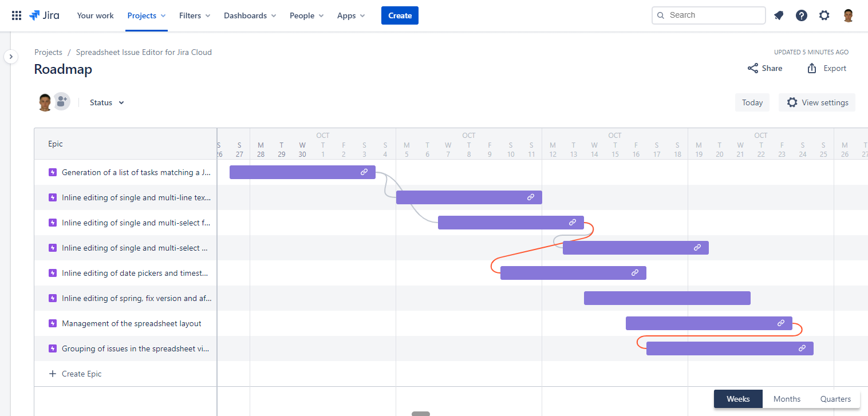Viewport: 868px width, 416px height.
Task: Open the Apps dropdown menu
Action: click(x=351, y=15)
